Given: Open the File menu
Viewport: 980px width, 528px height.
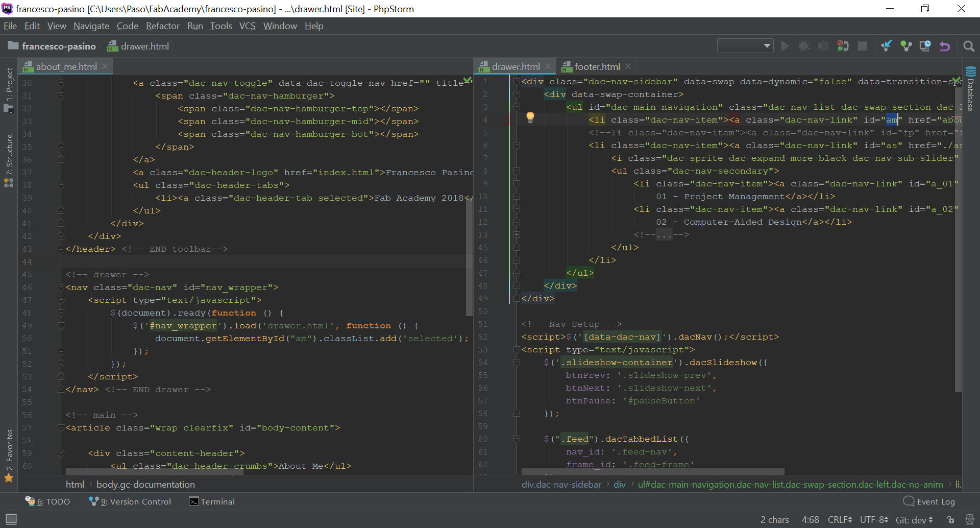Looking at the screenshot, I should coord(10,26).
